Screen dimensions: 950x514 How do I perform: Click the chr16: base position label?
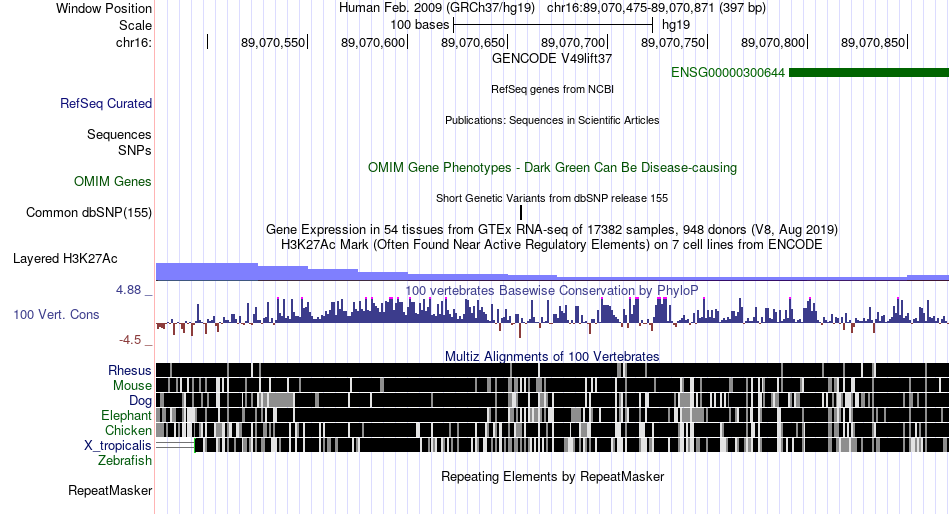[x=134, y=42]
